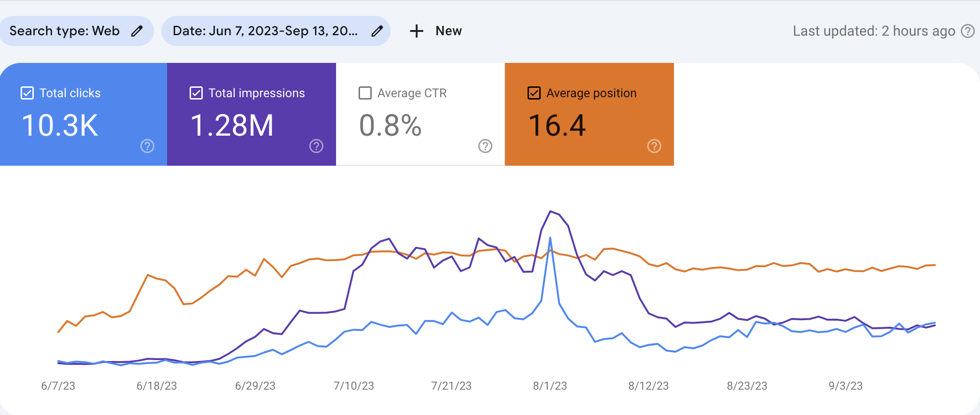This screenshot has height=415, width=980.
Task: Click the 7/10/23 axis date label
Action: [x=354, y=386]
